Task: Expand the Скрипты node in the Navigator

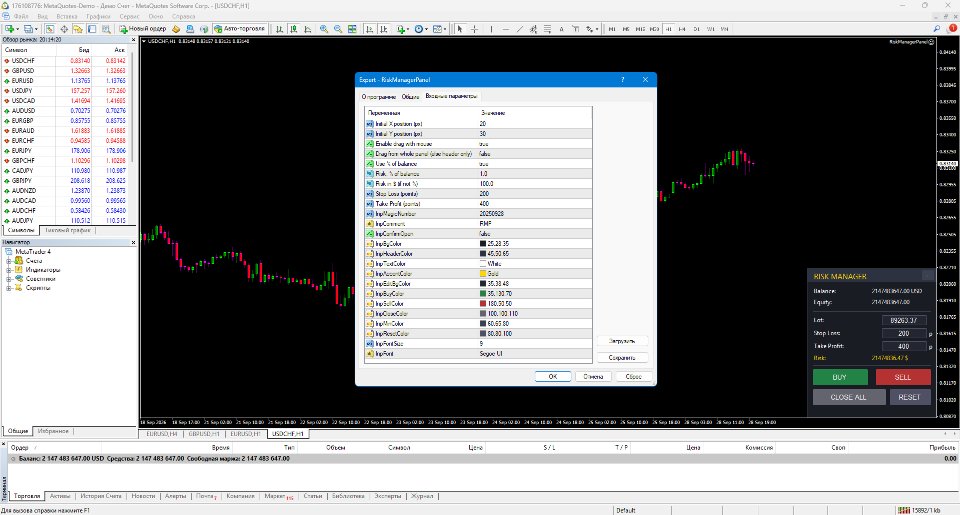Action: pyautogui.click(x=9, y=288)
